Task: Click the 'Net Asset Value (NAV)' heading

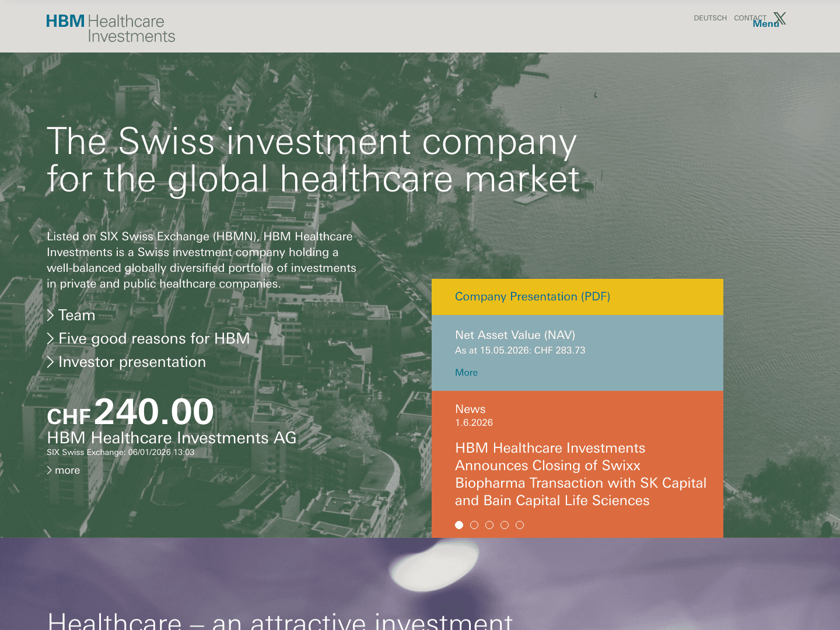Action: (x=515, y=335)
